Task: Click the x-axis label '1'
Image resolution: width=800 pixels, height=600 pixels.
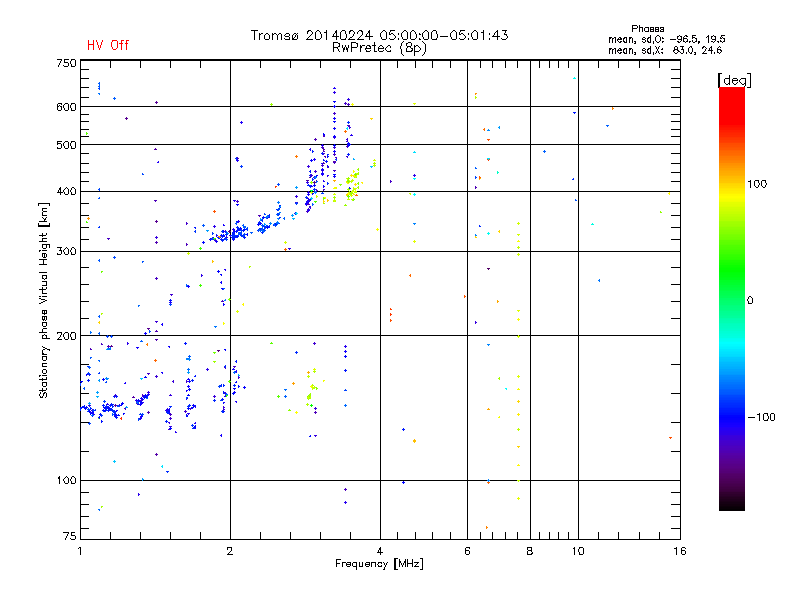Action: [80, 551]
